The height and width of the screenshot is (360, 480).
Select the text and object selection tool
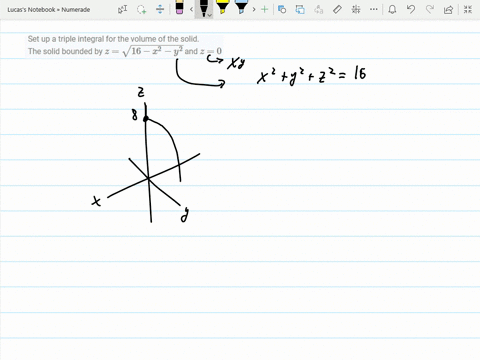click(123, 9)
